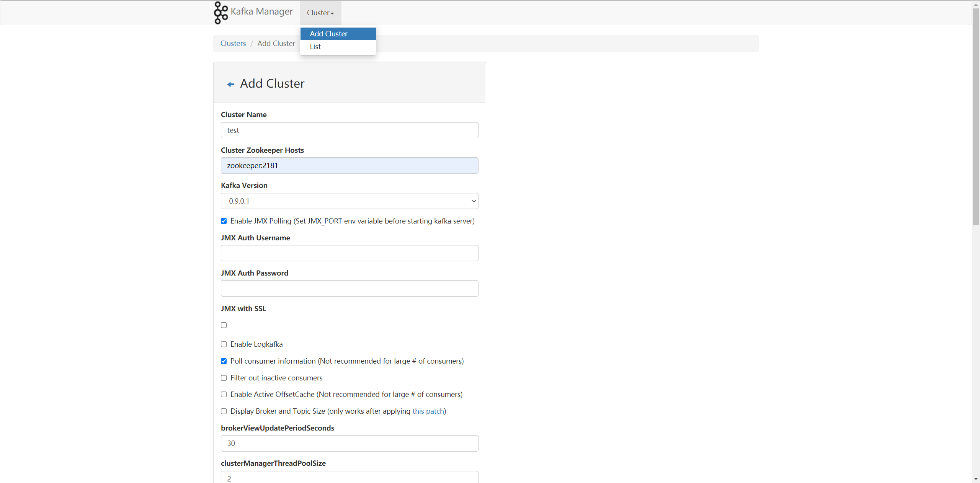This screenshot has height=483, width=980.
Task: Click the Kafka Manager logo icon
Action: [x=220, y=13]
